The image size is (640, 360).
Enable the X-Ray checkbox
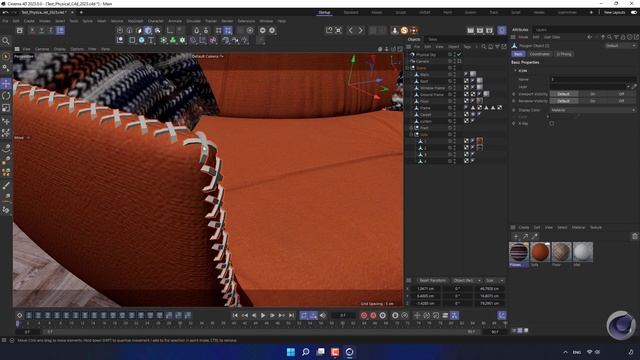click(x=552, y=123)
